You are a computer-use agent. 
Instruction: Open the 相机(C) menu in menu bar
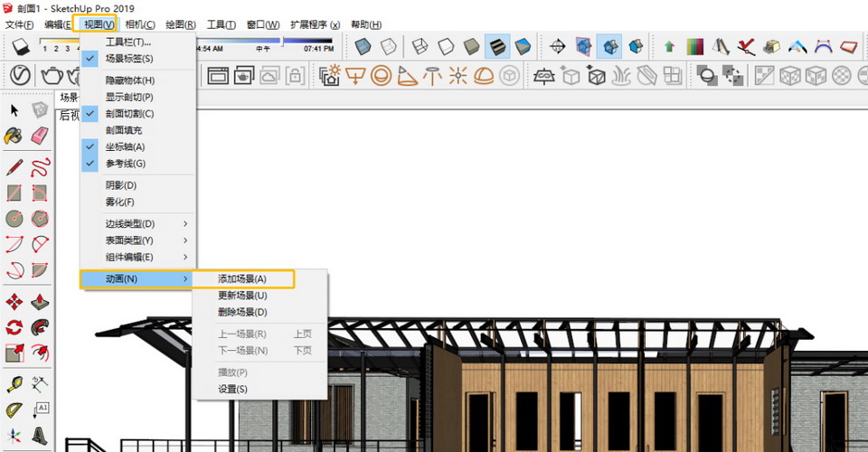coord(139,24)
